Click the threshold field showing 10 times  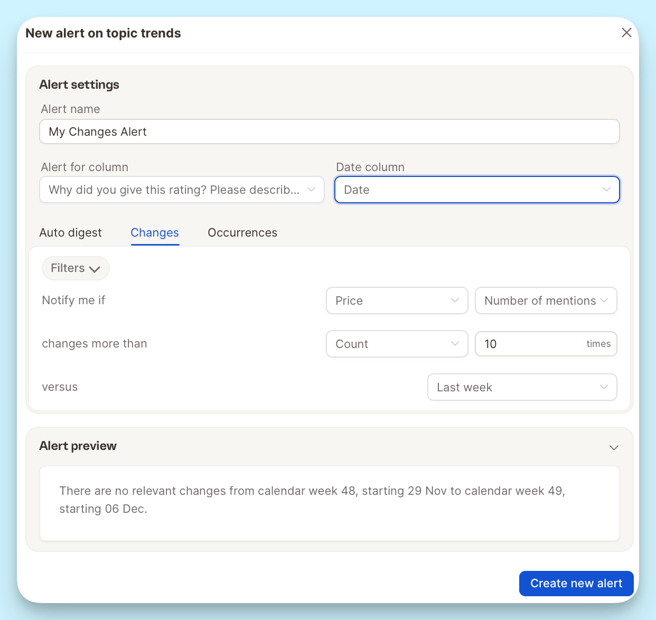(x=546, y=344)
